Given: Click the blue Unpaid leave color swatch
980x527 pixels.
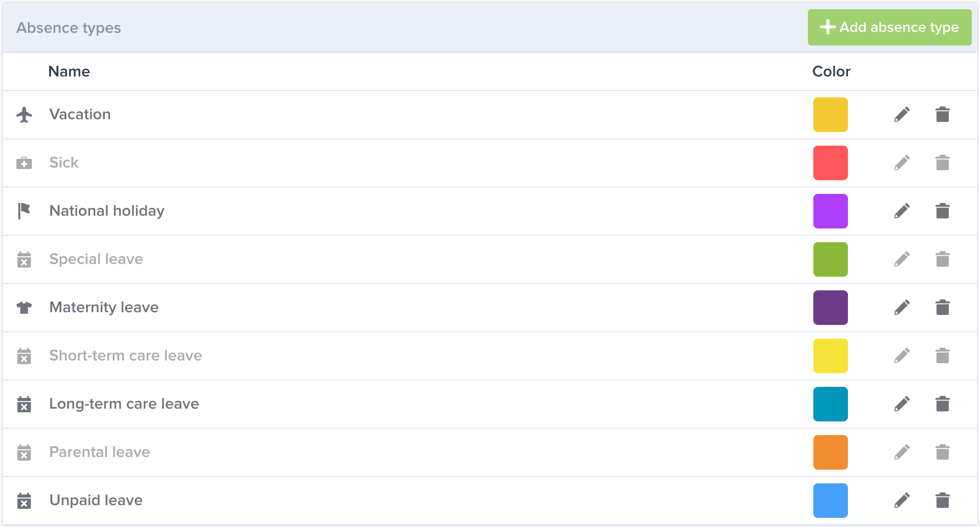Looking at the screenshot, I should [830, 501].
